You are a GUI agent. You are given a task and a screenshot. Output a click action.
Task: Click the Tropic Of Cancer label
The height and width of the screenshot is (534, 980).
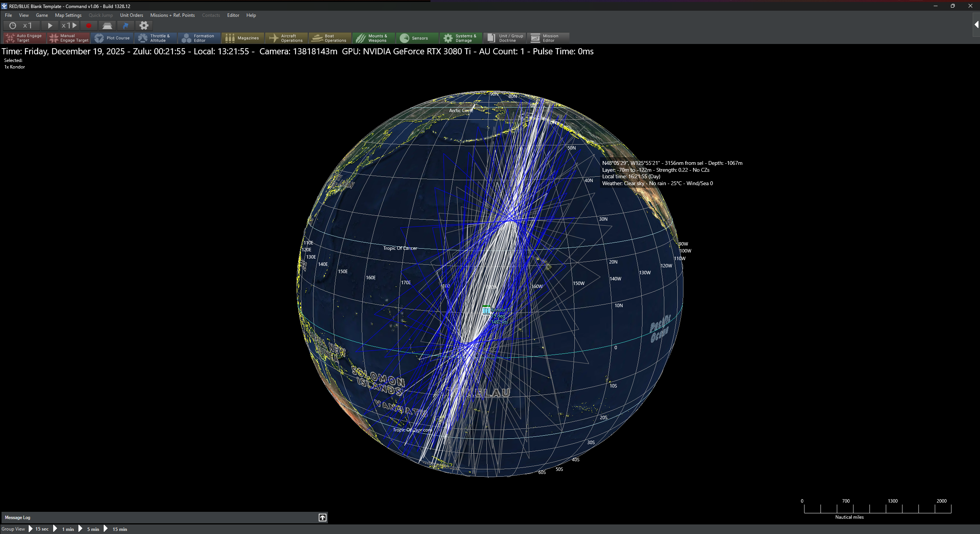400,248
